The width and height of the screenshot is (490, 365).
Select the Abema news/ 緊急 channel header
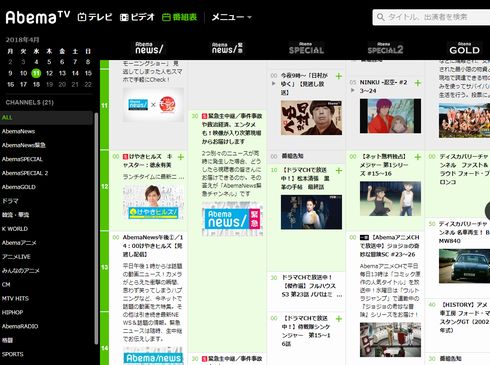pos(227,48)
